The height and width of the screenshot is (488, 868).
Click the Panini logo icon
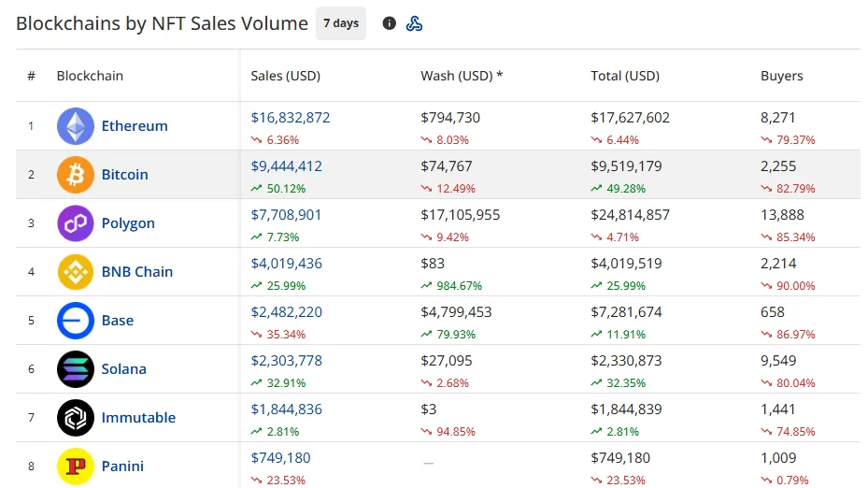(x=76, y=466)
